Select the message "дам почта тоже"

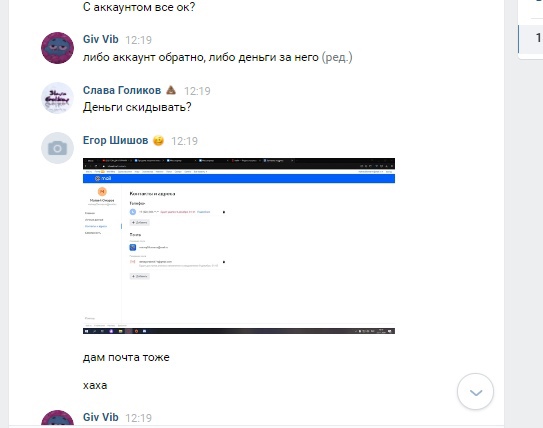pyautogui.click(x=126, y=357)
